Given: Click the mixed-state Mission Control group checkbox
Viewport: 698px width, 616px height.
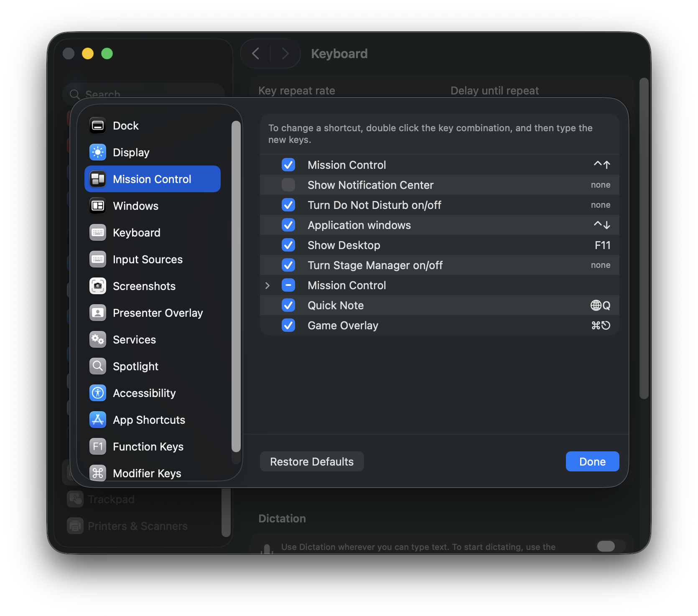Looking at the screenshot, I should point(288,285).
